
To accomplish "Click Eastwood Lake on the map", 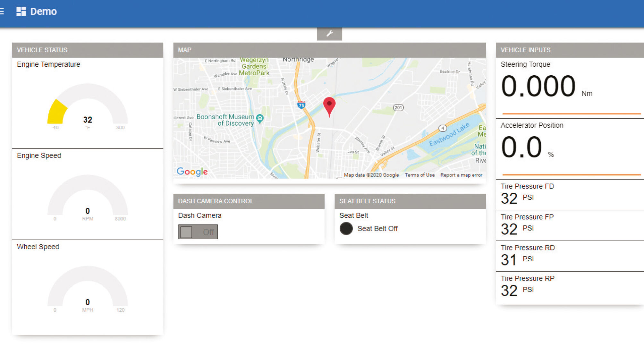I will coord(449,134).
